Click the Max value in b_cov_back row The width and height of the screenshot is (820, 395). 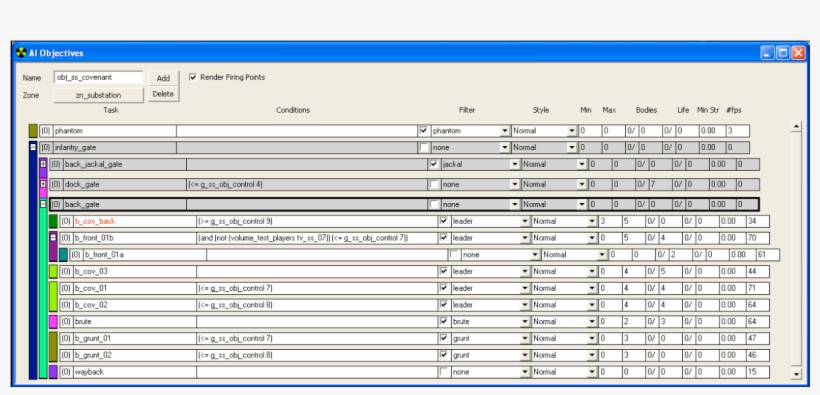633,221
